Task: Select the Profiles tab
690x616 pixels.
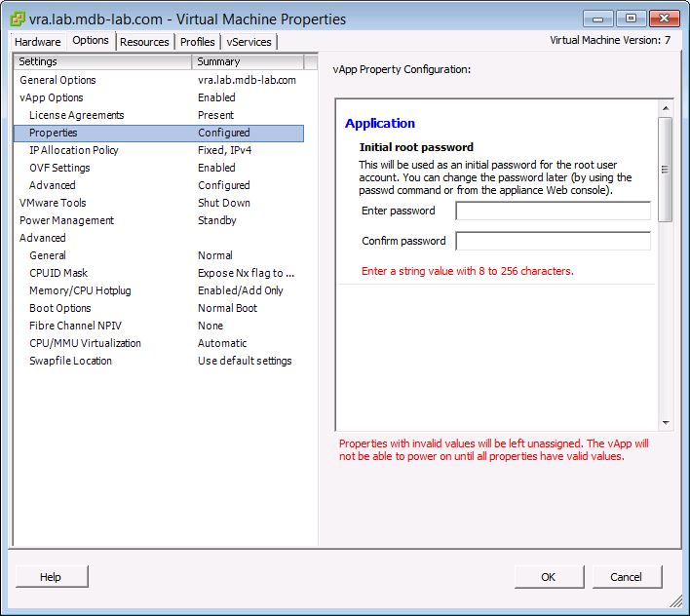Action: tap(198, 42)
